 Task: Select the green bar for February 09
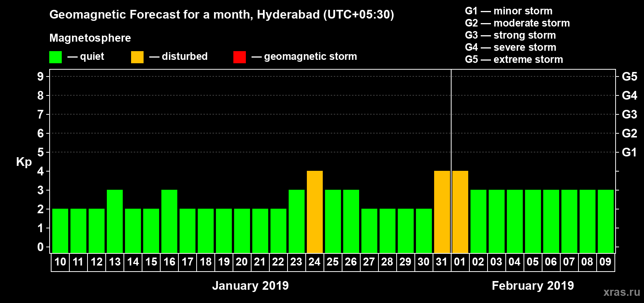click(606, 222)
